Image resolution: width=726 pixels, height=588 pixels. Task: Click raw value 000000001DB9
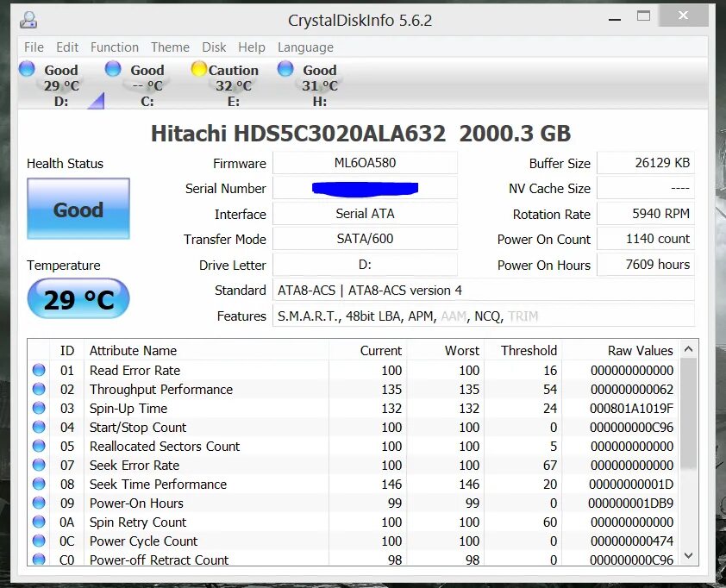[630, 504]
